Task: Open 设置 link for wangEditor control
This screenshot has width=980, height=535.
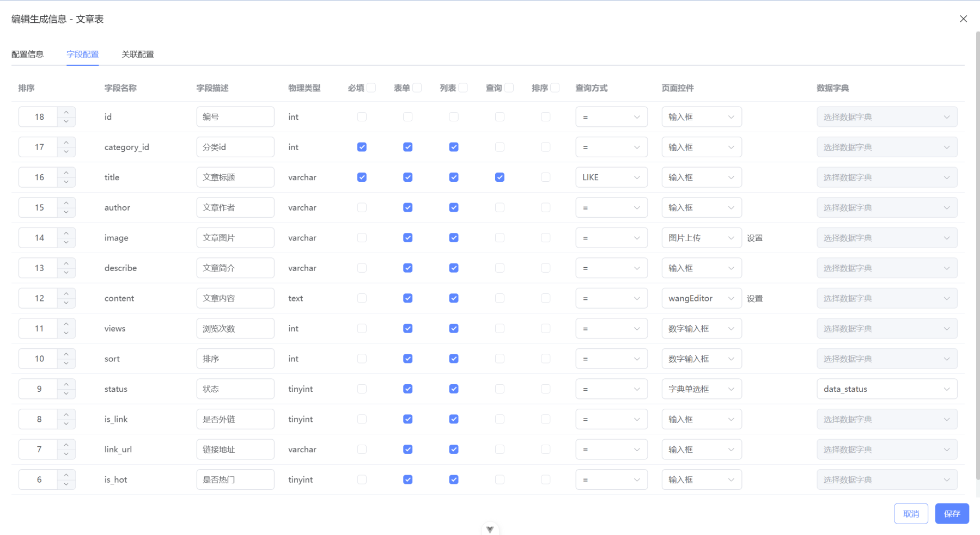Action: [754, 298]
